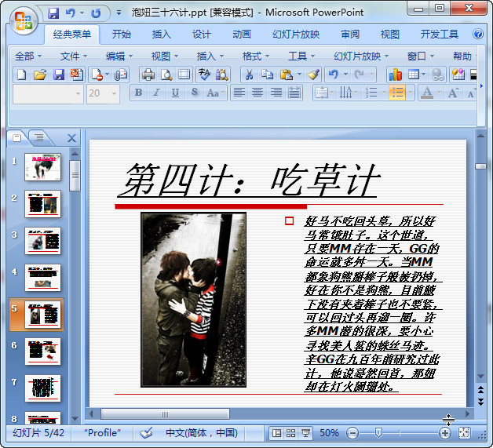
Task: Click the Office button orb
Action: click(x=24, y=20)
